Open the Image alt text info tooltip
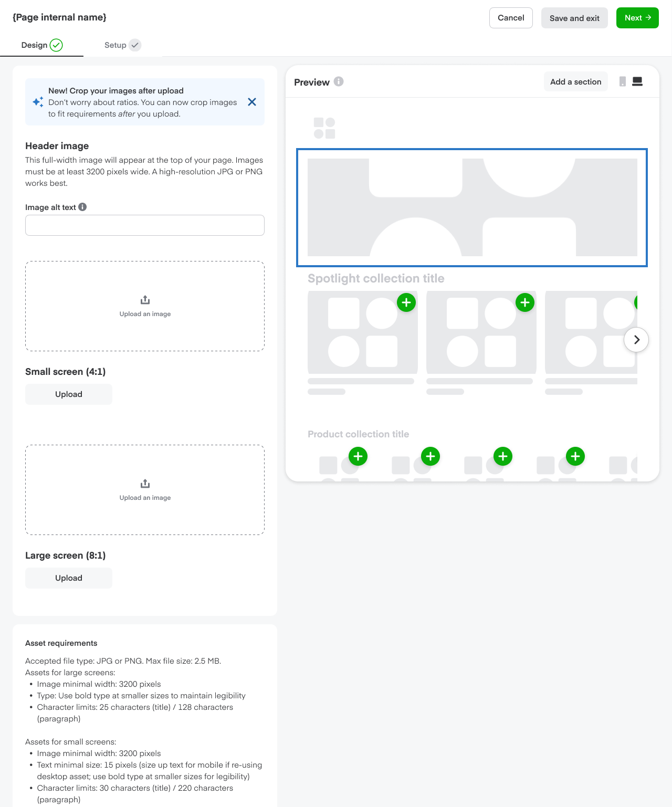Screen dimensions: 672x807 [x=82, y=207]
